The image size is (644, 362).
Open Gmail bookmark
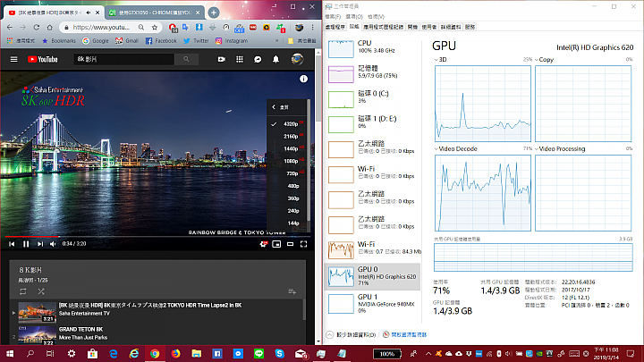127,40
